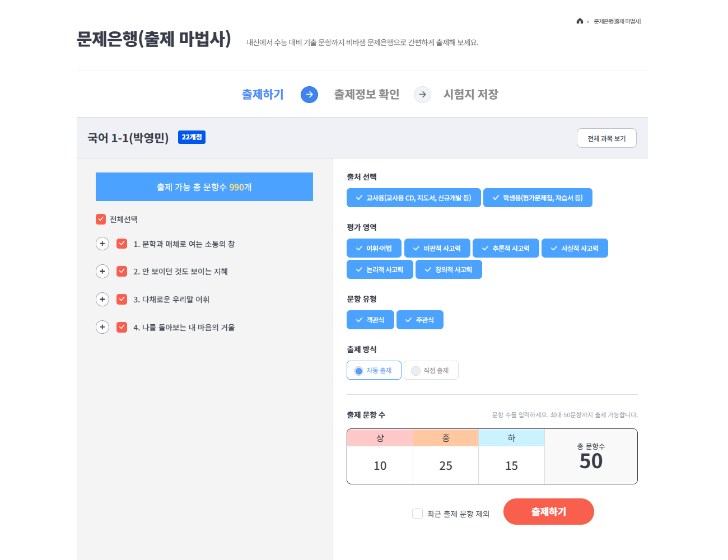The width and height of the screenshot is (728, 560).
Task: Click the 국어 1-1(박영민) subject title
Action: click(128, 138)
